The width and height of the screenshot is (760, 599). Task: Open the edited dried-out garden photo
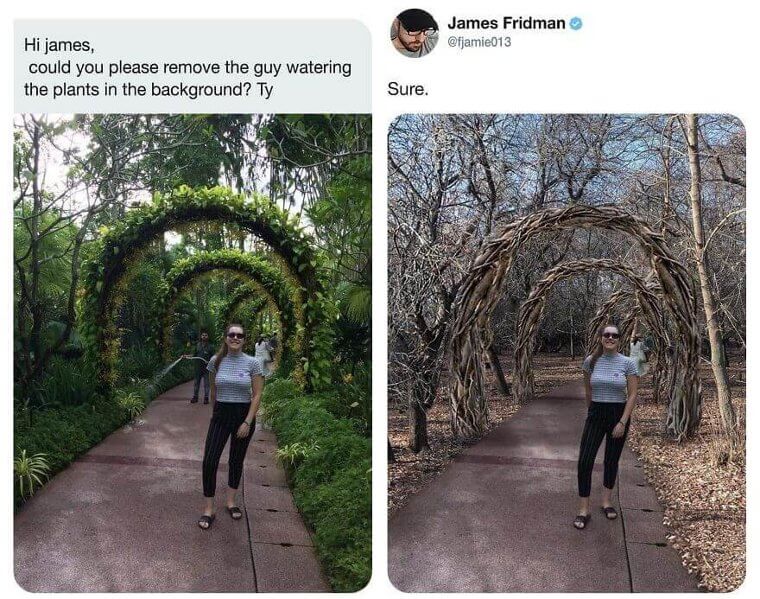coord(567,353)
